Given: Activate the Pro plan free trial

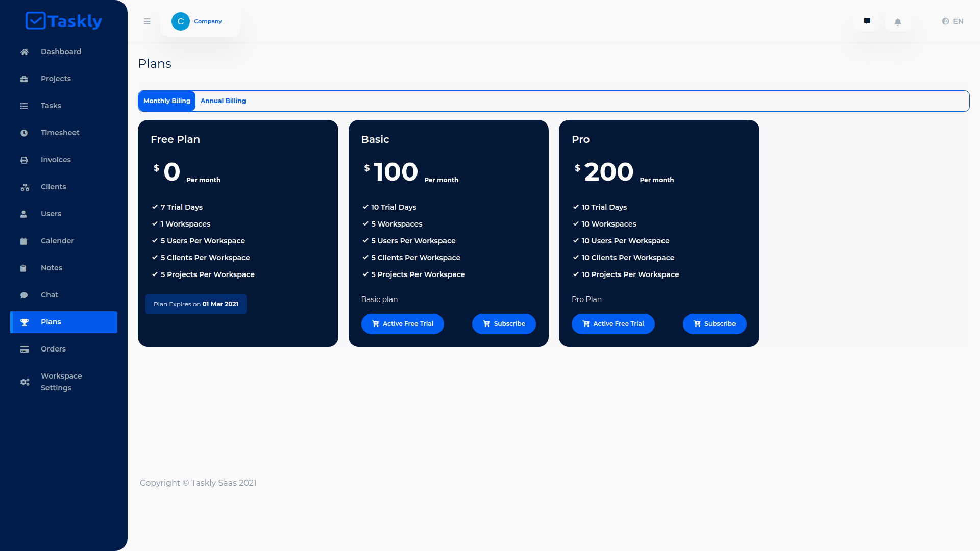Looking at the screenshot, I should point(612,324).
